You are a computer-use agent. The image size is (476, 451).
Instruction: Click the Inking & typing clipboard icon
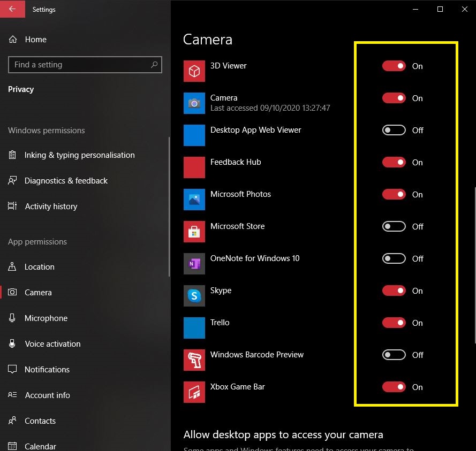point(12,155)
